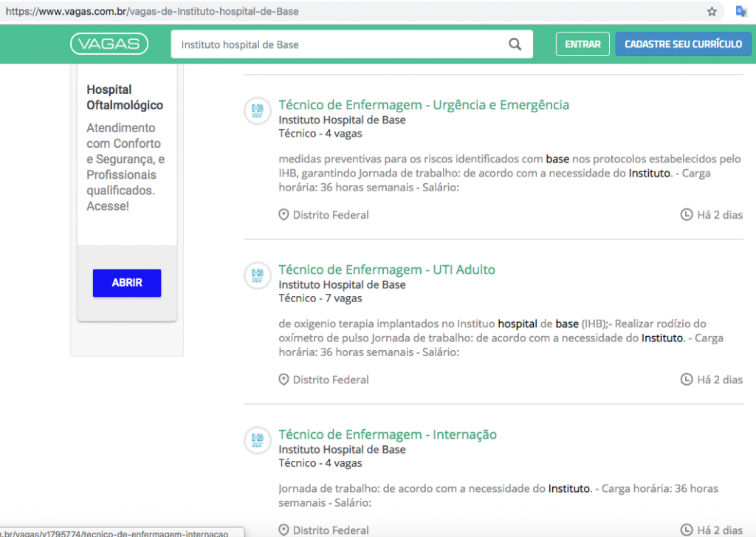Viewport: 756px width, 537px height.
Task: Click location pin icon in first job listing
Action: pos(283,215)
